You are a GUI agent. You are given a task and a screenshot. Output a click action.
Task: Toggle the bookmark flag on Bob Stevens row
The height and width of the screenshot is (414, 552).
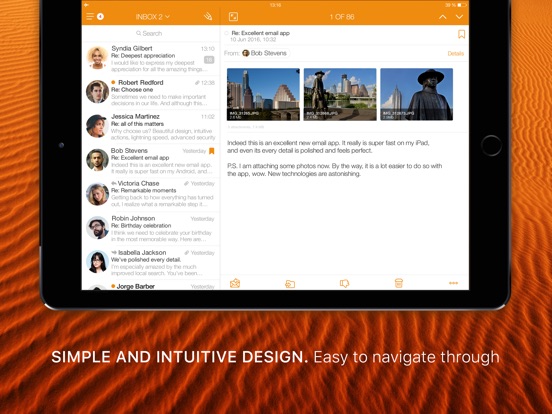212,151
